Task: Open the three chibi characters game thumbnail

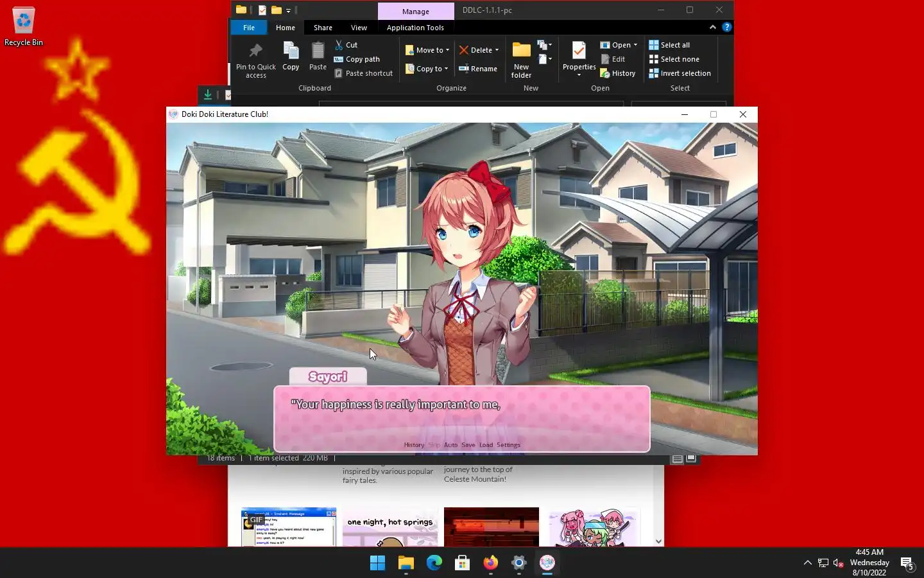Action: [x=593, y=527]
